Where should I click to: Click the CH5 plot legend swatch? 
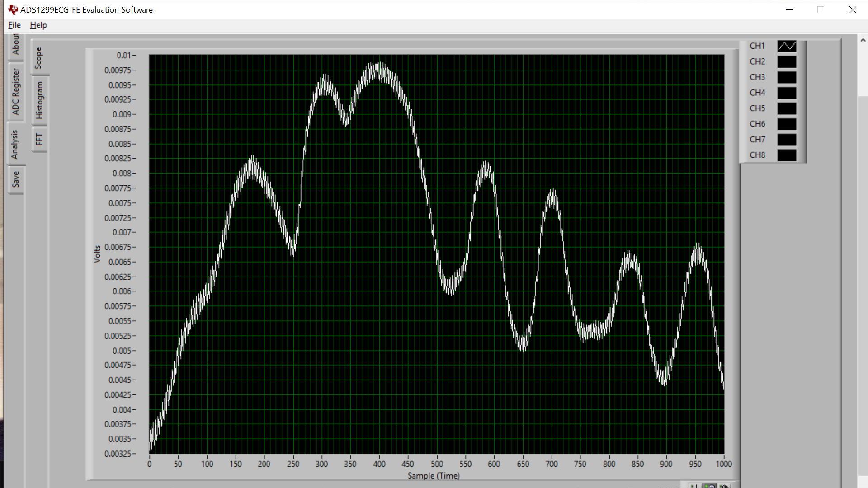tap(787, 108)
